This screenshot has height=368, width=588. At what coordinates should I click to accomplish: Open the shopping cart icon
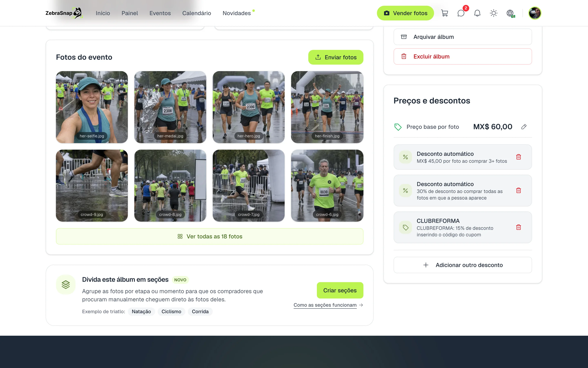(x=444, y=13)
